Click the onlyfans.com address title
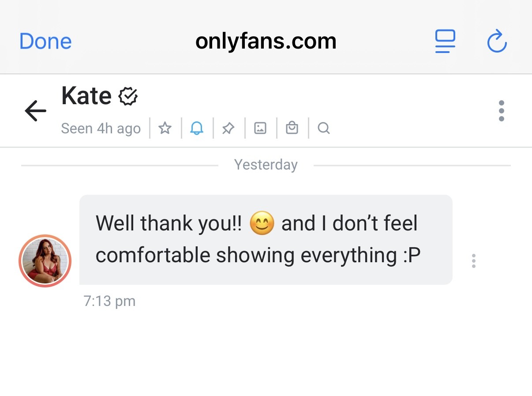The width and height of the screenshot is (532, 396). click(x=266, y=41)
